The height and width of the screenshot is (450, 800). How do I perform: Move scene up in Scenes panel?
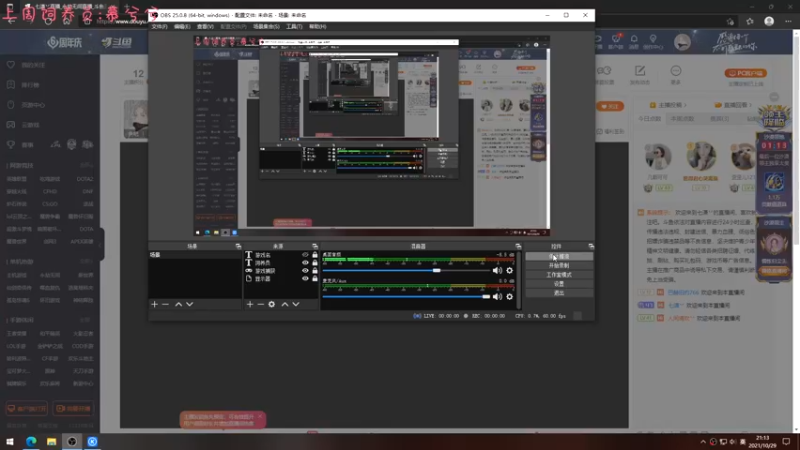tap(179, 304)
